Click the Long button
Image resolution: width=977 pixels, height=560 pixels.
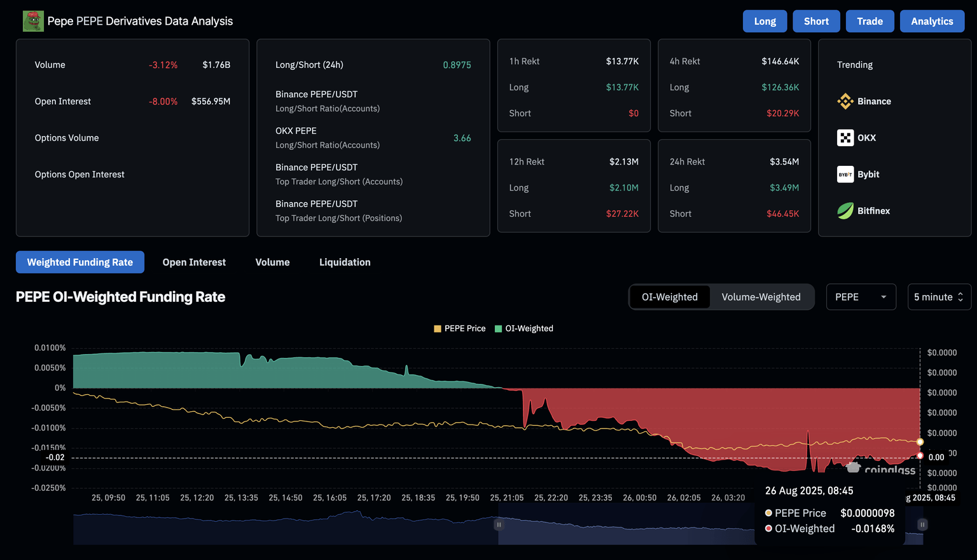pyautogui.click(x=765, y=21)
